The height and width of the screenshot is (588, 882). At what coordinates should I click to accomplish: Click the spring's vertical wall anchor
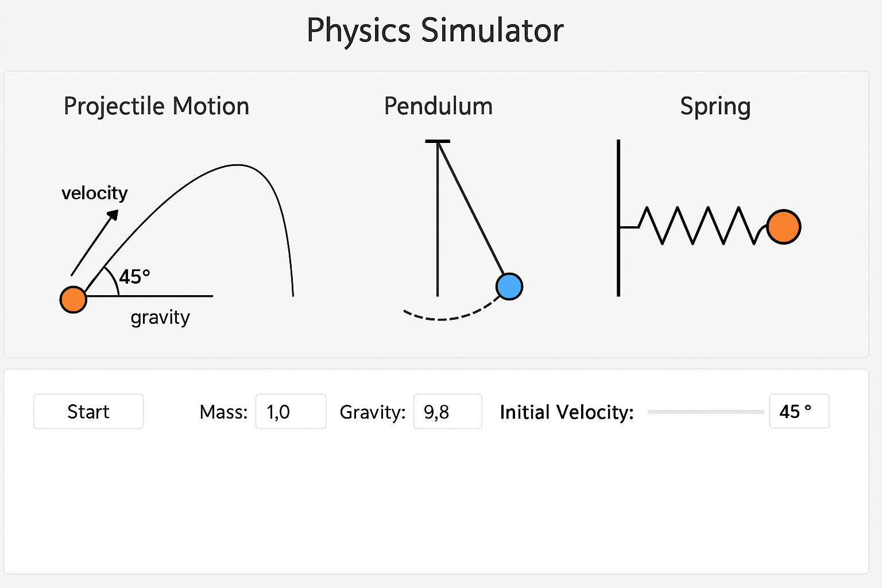pyautogui.click(x=618, y=218)
